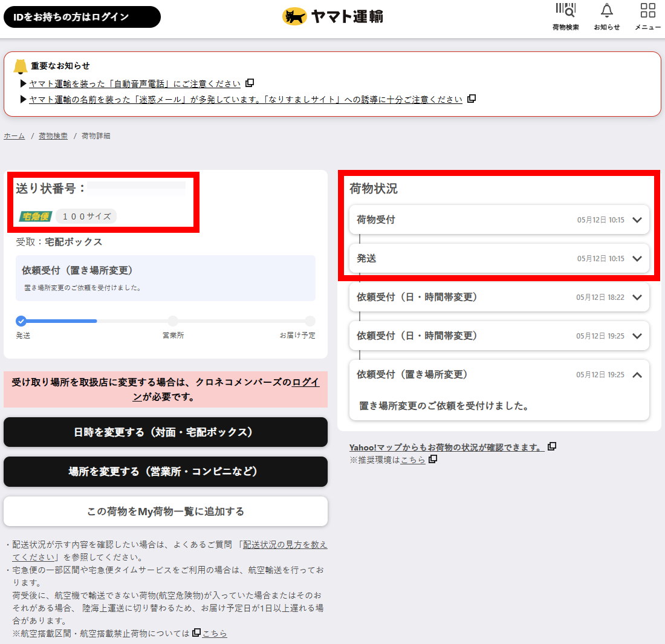The height and width of the screenshot is (644, 665).
Task: Click the ログイン link in pink notice
Action: coord(305,382)
